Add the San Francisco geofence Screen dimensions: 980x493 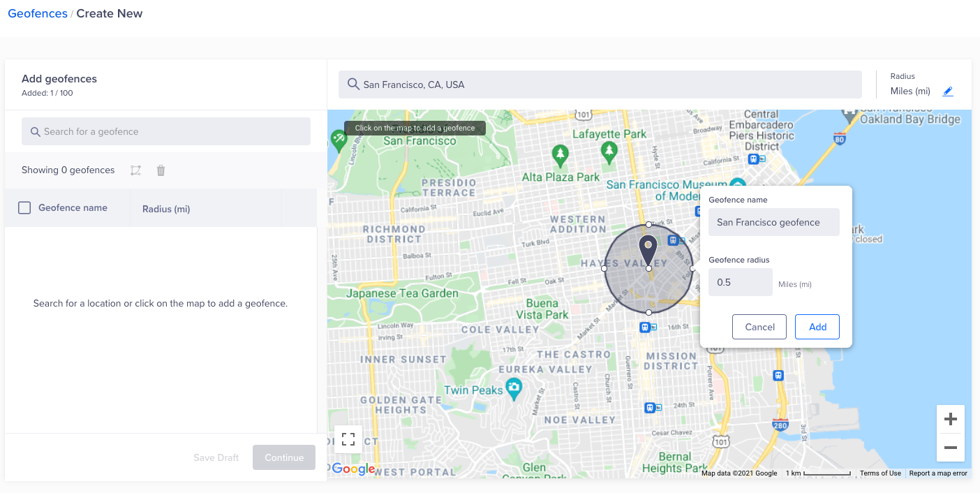click(x=817, y=327)
